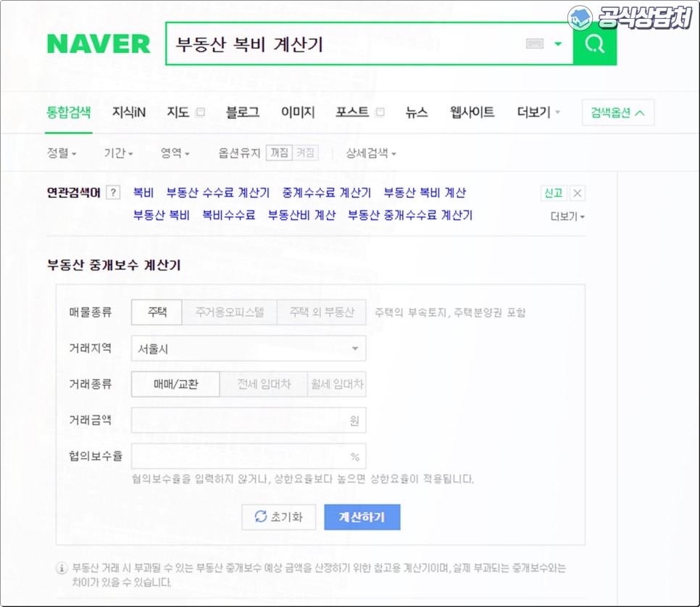Switch to the 뉴스 tab

tap(417, 112)
